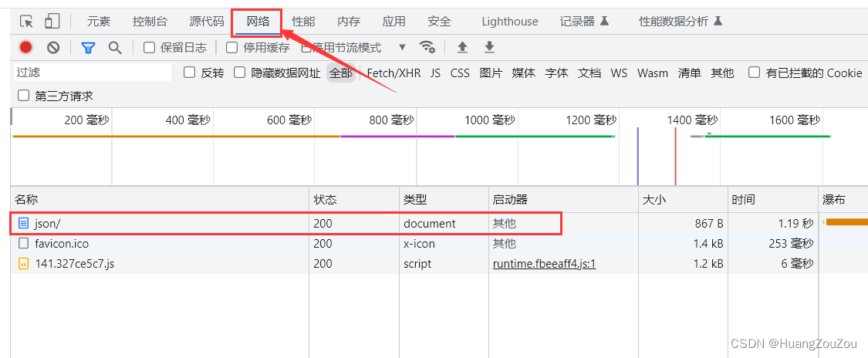Screen dimensions: 868x358
Task: Activate the inspect element picker icon
Action: point(26,22)
